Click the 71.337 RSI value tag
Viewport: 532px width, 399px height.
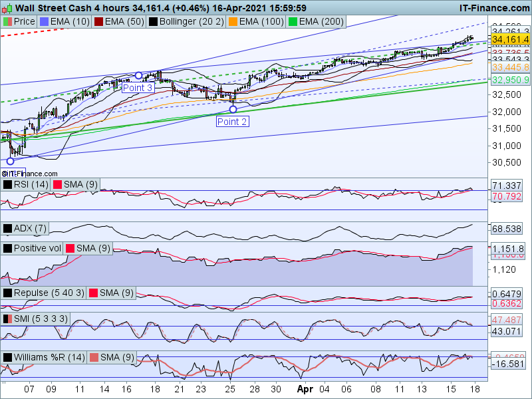[x=507, y=186]
